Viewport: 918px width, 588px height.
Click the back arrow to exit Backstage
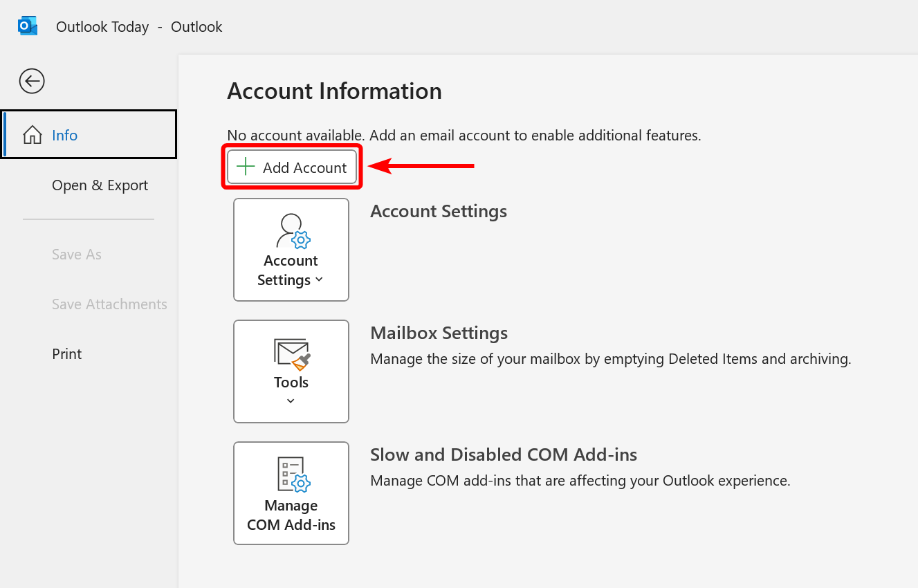point(32,81)
